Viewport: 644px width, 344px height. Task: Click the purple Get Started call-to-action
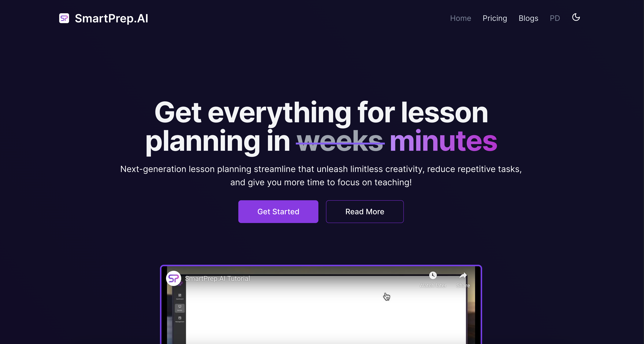tap(278, 212)
